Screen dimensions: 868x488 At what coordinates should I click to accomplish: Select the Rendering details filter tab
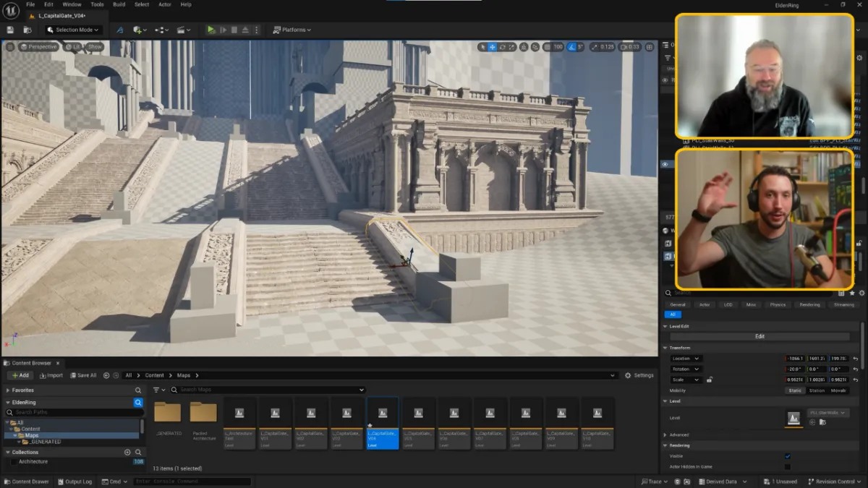coord(809,304)
